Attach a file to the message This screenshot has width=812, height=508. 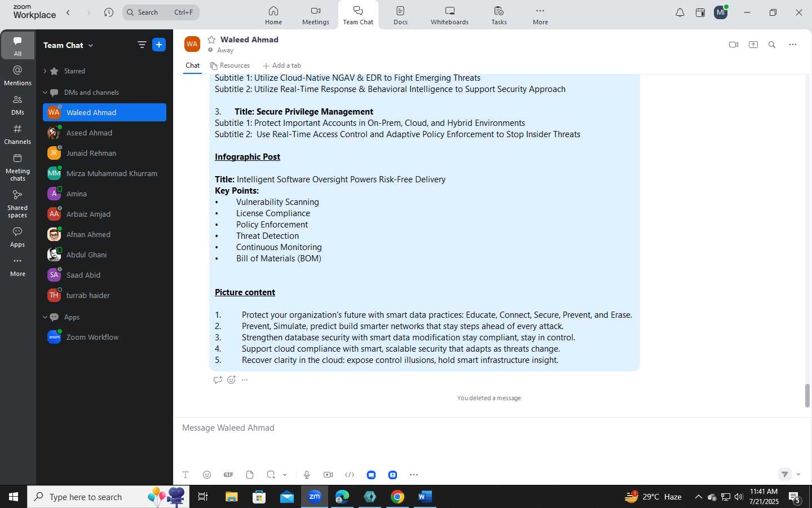250,475
